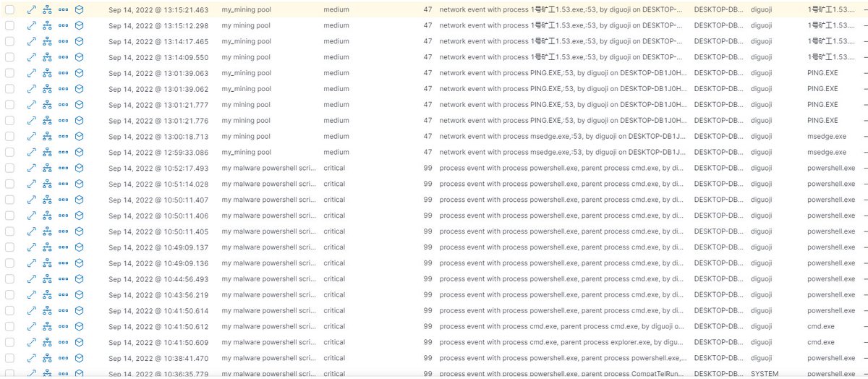Select the checkbox for the 10:44:56.493 alert
The image size is (868, 379).
coord(9,279)
